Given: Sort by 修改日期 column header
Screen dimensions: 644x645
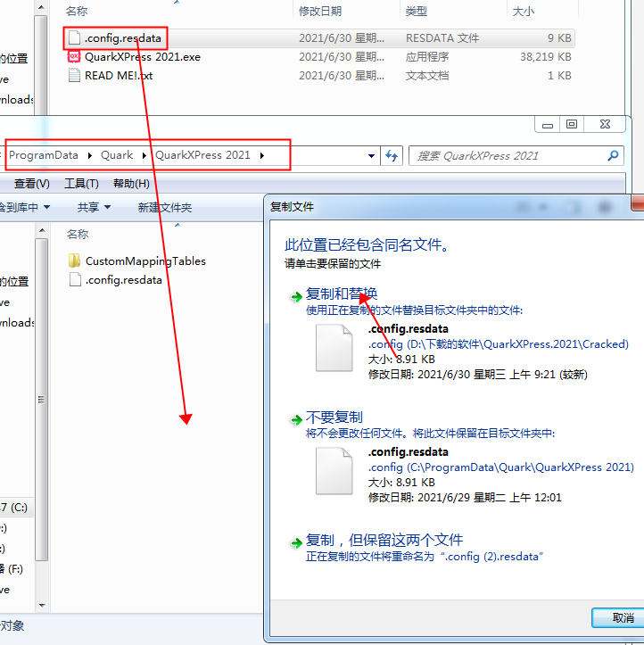Looking at the screenshot, I should (x=320, y=11).
